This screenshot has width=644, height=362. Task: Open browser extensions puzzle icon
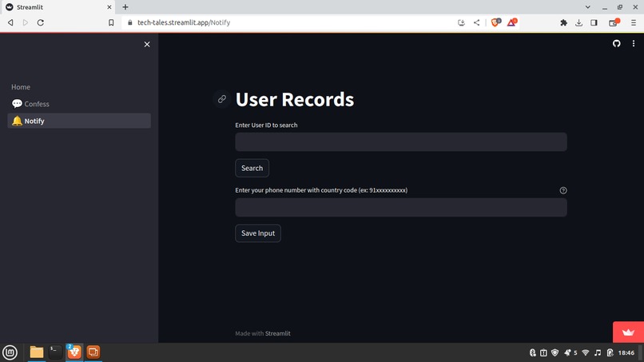click(x=563, y=22)
